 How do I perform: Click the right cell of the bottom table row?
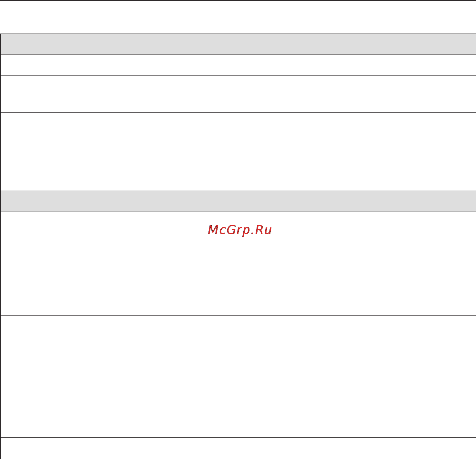point(300,448)
